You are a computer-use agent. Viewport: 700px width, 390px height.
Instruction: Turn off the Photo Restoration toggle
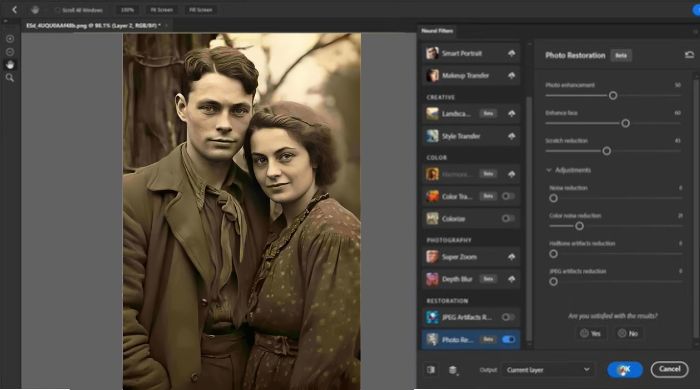pyautogui.click(x=508, y=340)
